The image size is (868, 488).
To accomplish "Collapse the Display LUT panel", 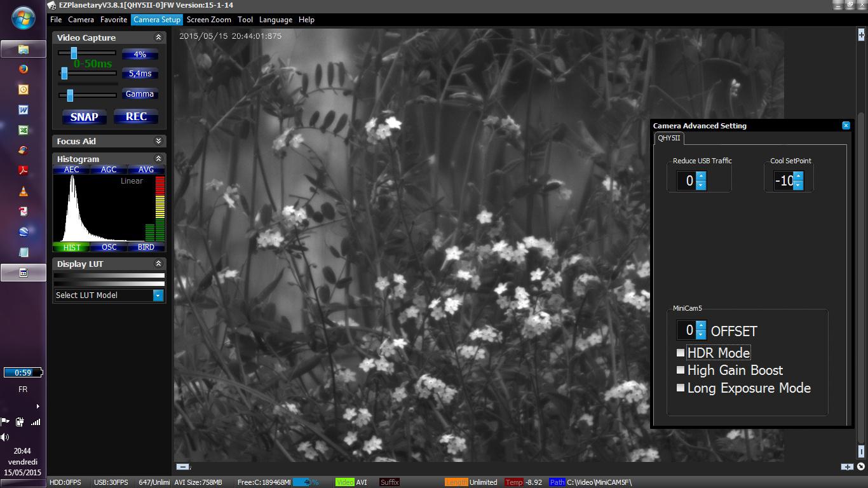I will click(x=158, y=264).
